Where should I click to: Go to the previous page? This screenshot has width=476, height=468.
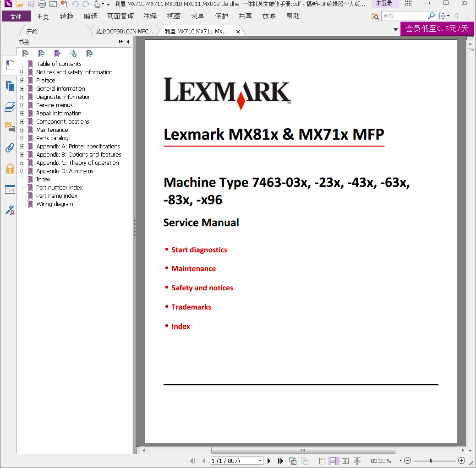[x=204, y=461]
